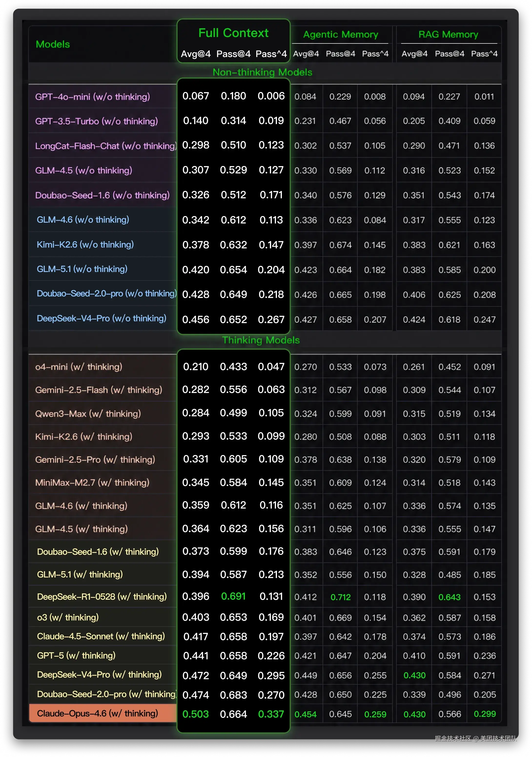Select the GLM-4.6 (w/ thinking) row label

pos(81,505)
